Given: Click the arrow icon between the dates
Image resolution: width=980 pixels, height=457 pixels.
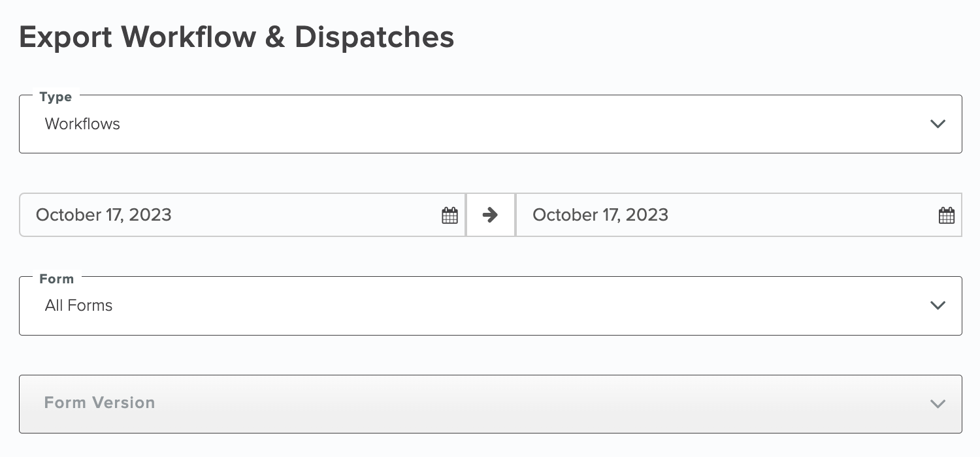Looking at the screenshot, I should (490, 215).
